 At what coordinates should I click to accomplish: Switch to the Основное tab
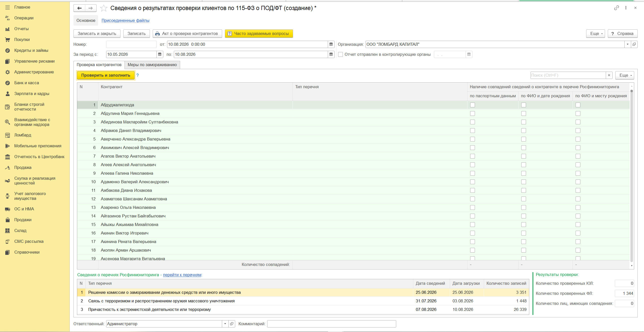coord(86,21)
